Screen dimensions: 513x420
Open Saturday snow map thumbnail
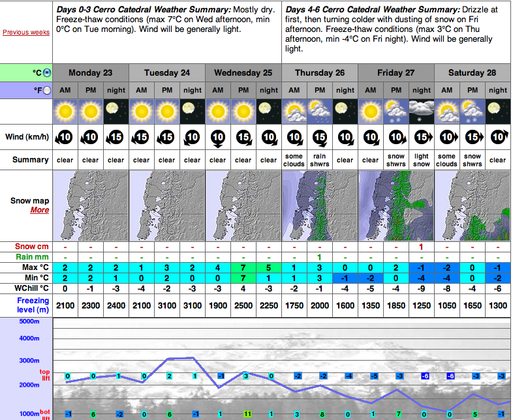tap(473, 205)
